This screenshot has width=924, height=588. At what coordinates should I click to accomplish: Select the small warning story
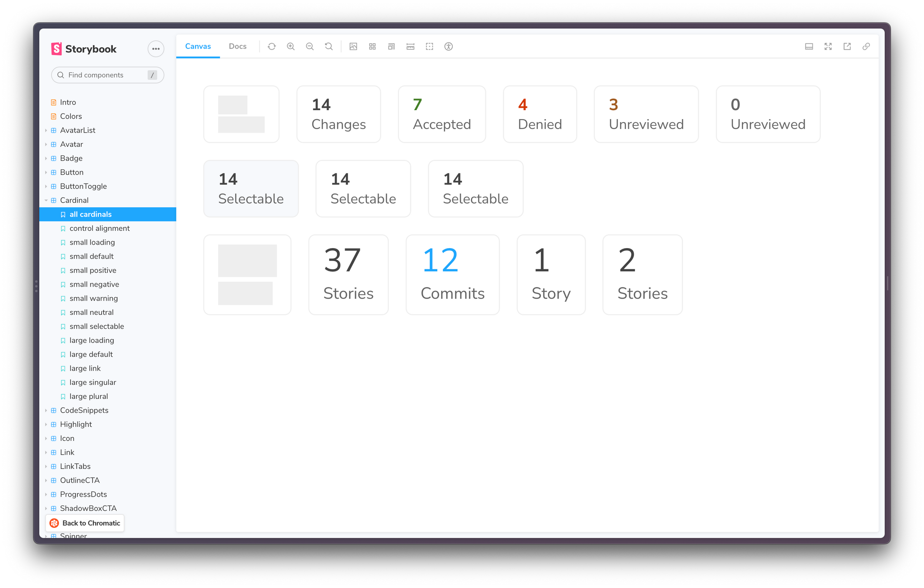click(x=94, y=298)
